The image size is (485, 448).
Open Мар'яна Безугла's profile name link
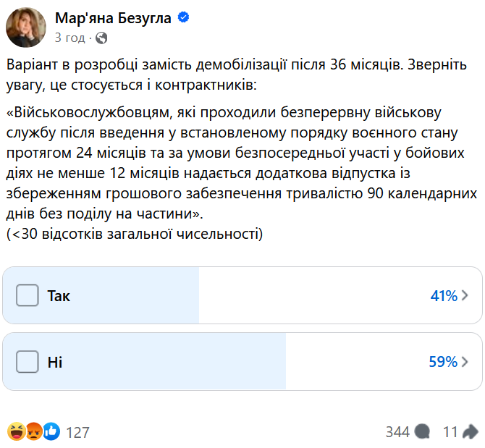(113, 18)
